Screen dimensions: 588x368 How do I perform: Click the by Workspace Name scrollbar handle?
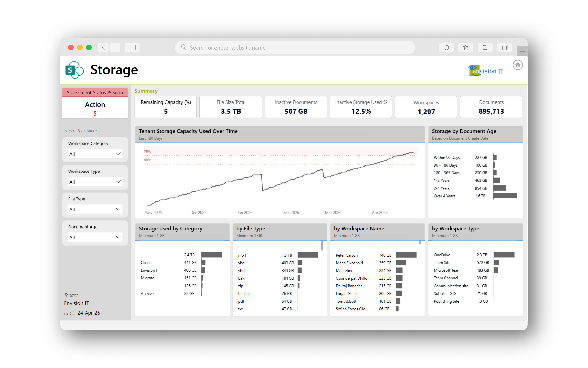point(420,243)
